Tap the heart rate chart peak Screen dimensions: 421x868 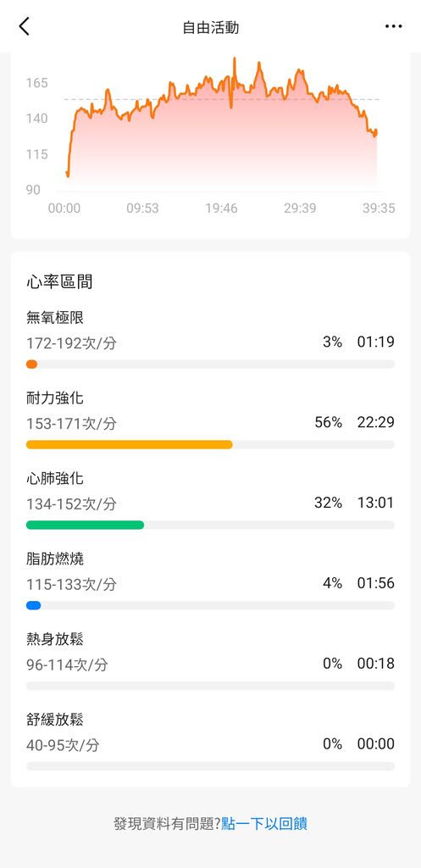[x=234, y=60]
